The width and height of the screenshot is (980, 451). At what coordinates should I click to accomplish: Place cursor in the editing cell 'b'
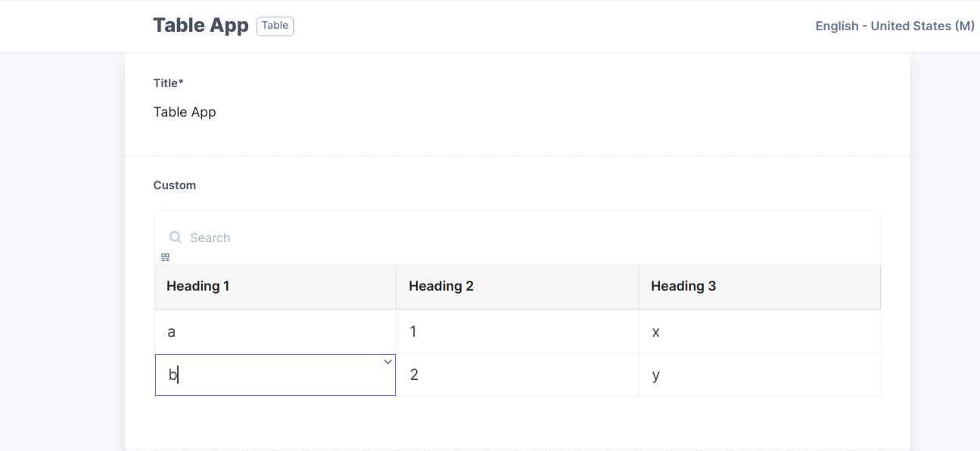(x=275, y=375)
